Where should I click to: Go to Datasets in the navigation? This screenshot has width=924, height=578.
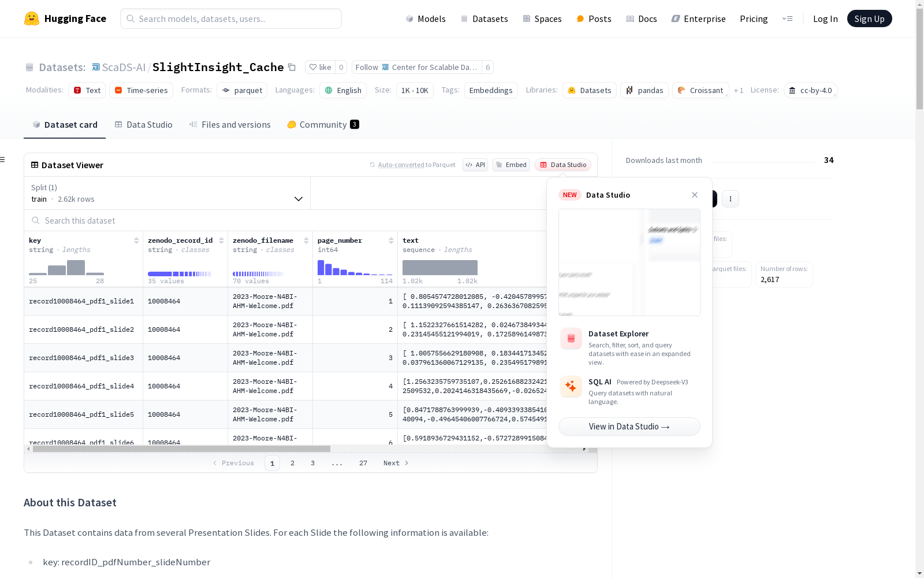point(484,18)
